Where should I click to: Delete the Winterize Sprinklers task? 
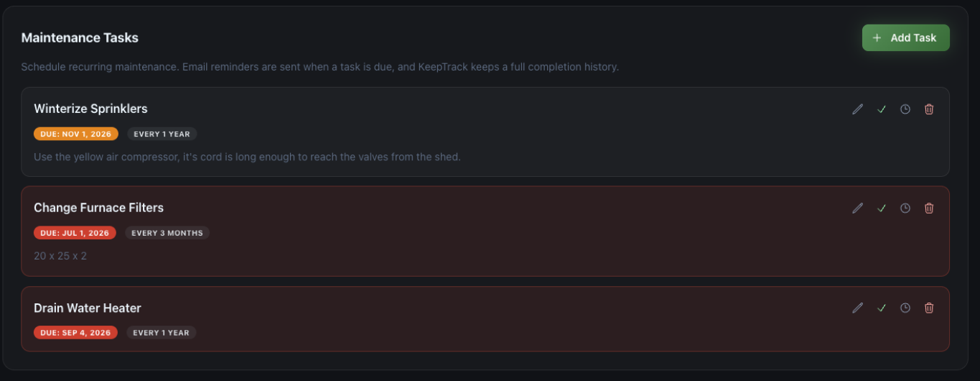(929, 109)
